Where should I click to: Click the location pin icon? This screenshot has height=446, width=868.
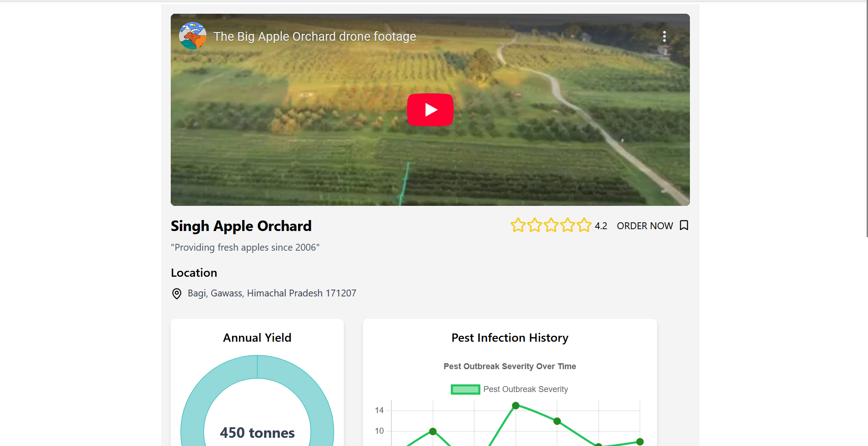177,294
